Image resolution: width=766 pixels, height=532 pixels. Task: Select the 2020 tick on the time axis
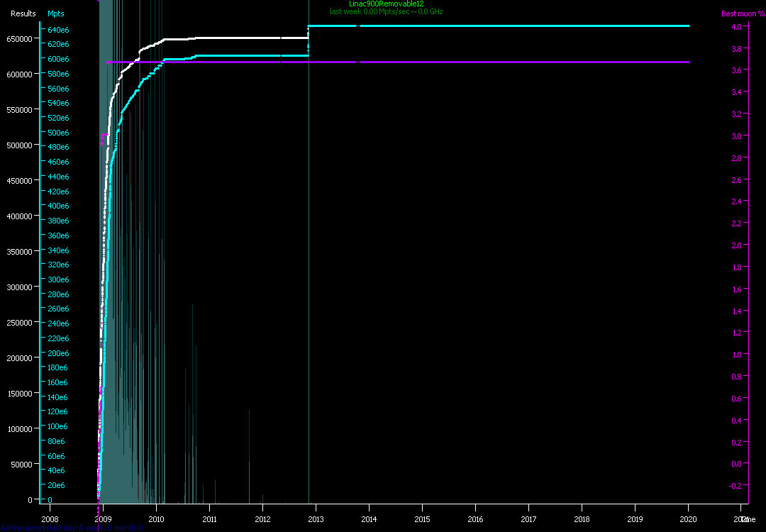tap(688, 519)
